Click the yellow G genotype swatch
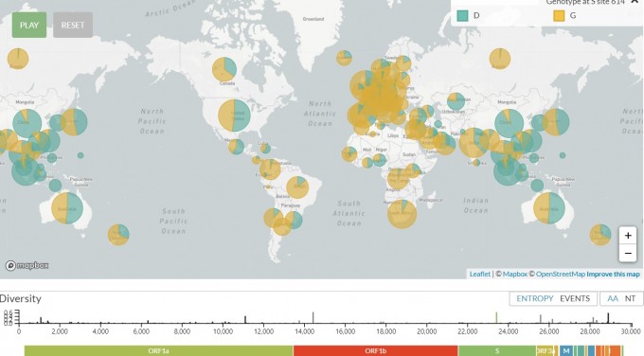 [559, 15]
